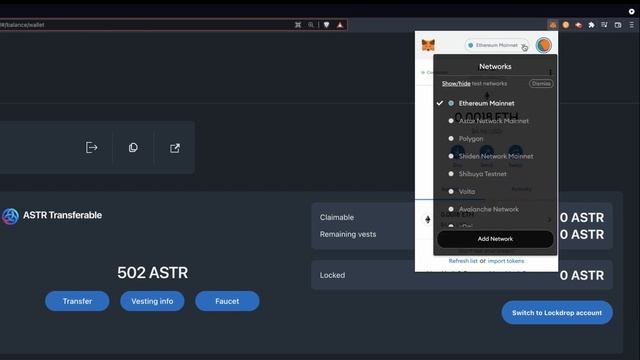The width and height of the screenshot is (640, 360).
Task: Select Shiden Network Mainnet
Action: [x=495, y=156]
